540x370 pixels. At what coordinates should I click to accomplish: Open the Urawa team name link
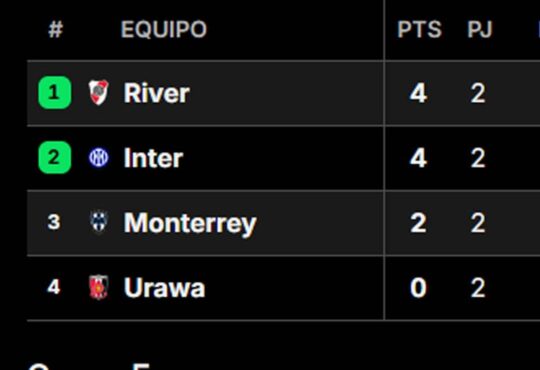[x=164, y=288]
